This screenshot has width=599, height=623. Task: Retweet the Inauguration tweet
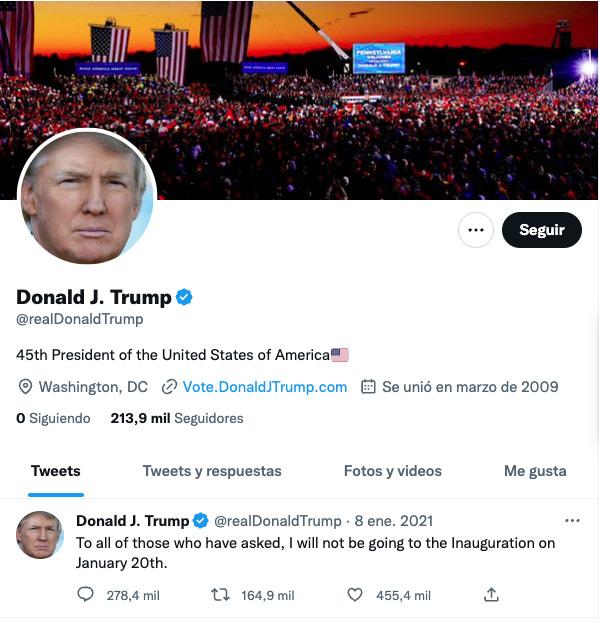tap(220, 595)
